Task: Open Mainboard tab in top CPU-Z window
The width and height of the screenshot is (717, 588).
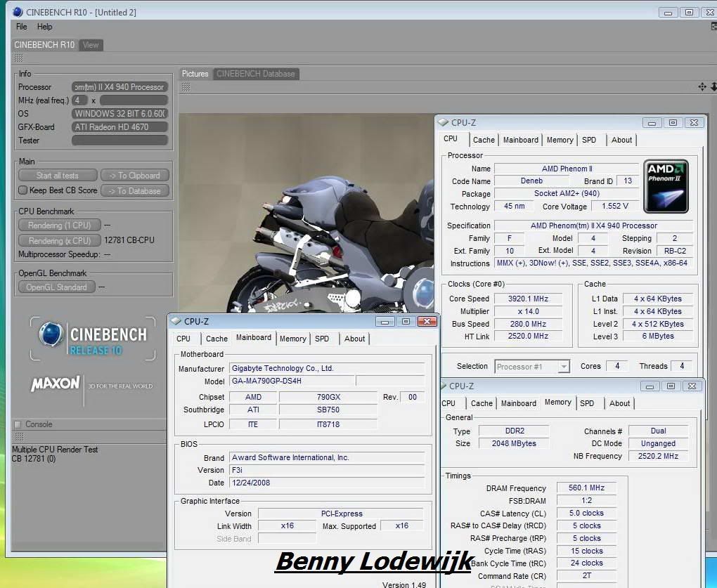Action: click(521, 140)
